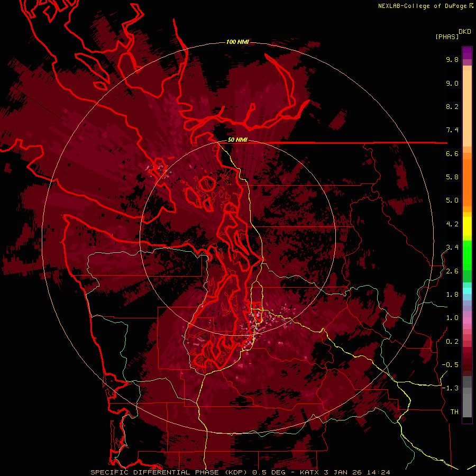476x476 pixels.
Task: Click the DKD legend title
Action: pos(464,32)
